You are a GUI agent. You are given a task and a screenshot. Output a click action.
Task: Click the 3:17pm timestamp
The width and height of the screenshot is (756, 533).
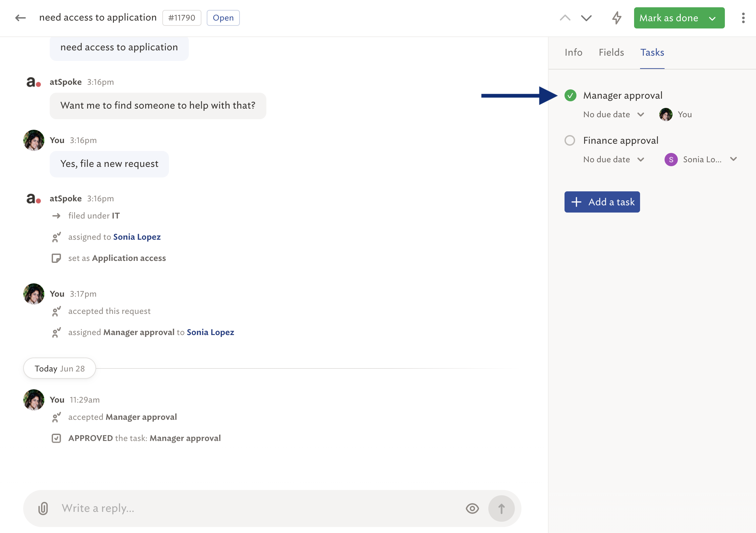[x=83, y=294]
